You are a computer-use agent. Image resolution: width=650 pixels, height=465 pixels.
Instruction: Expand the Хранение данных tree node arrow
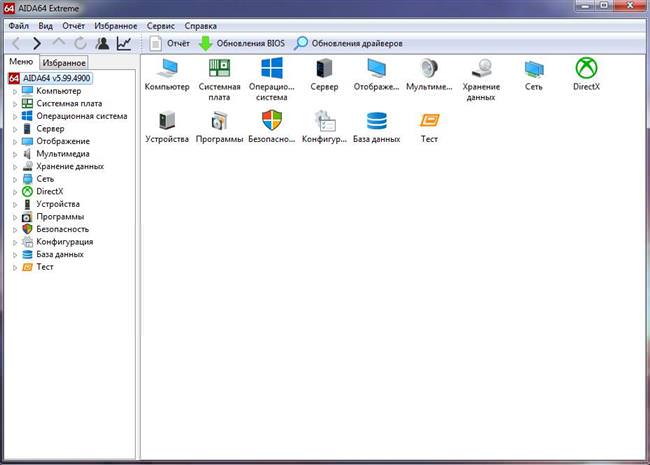[15, 167]
